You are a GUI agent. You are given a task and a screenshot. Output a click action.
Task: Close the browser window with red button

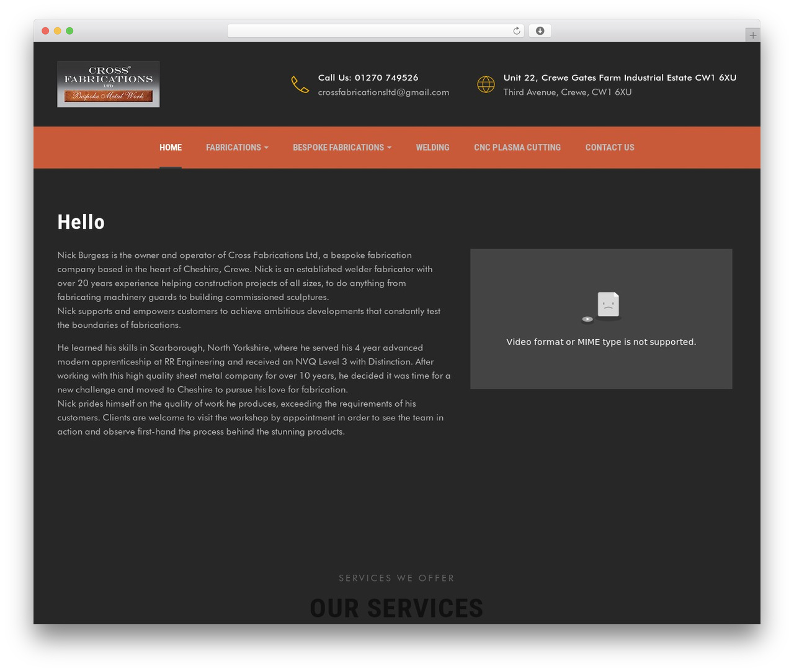coord(45,31)
